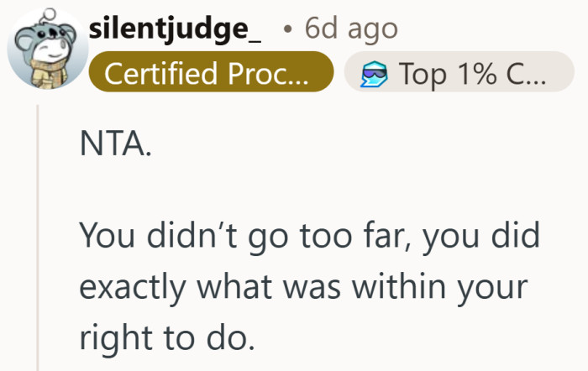Click the silentjudge_ username
588x371 pixels.
pos(176,30)
